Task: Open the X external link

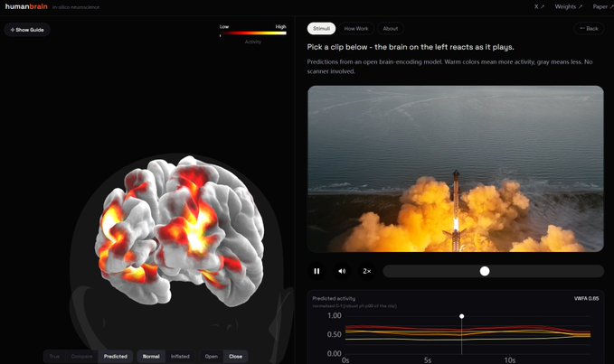Action: click(539, 6)
